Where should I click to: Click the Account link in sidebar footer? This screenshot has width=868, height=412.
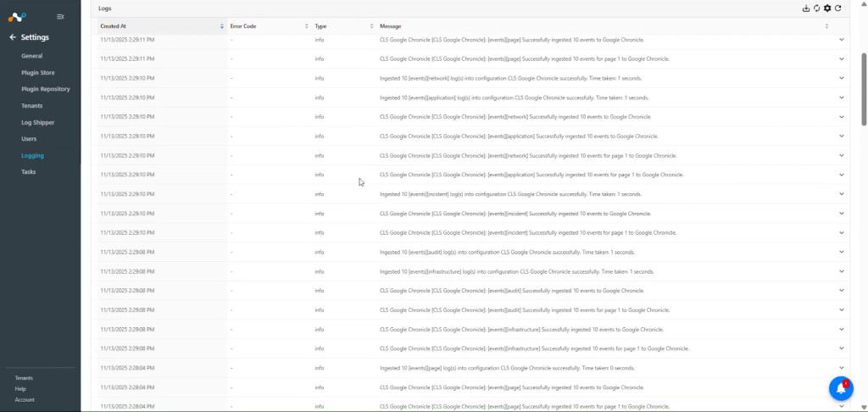click(25, 399)
